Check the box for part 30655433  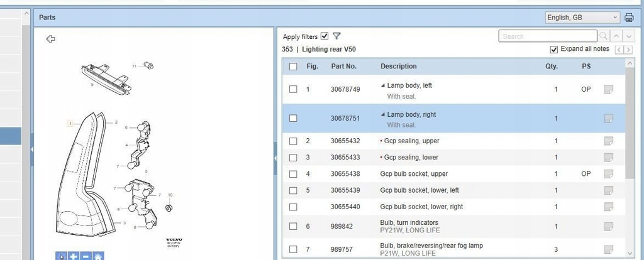coord(293,158)
